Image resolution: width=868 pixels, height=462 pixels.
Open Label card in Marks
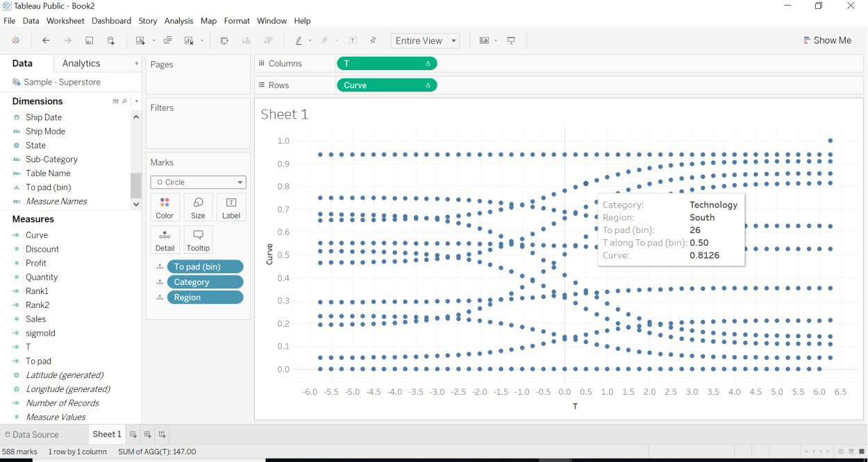point(231,207)
